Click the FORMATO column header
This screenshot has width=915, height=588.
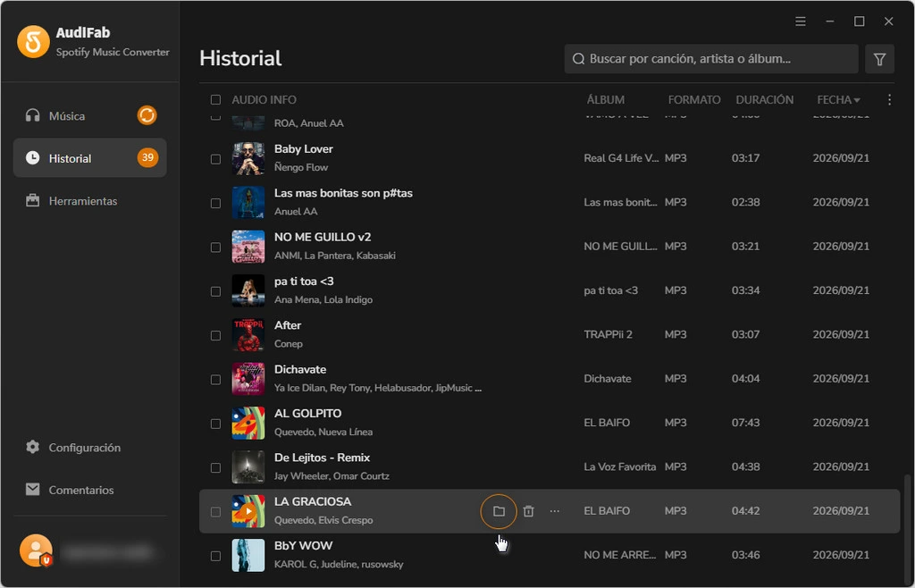point(693,100)
